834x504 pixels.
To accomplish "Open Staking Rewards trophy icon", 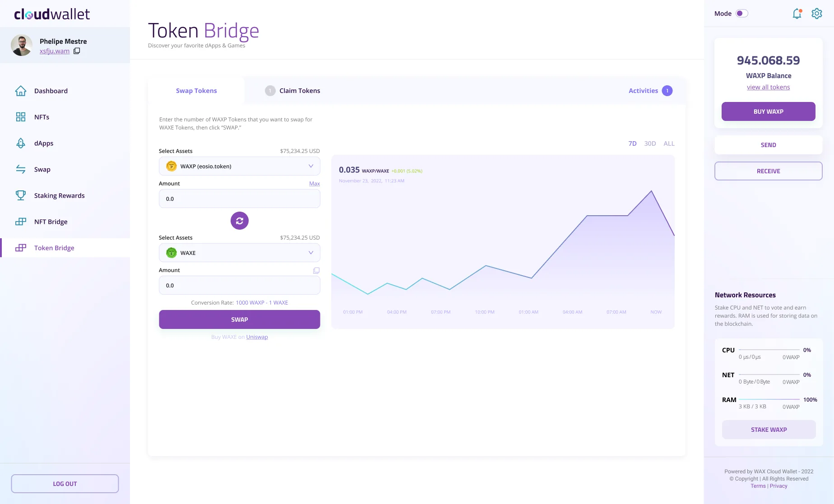I will [21, 195].
